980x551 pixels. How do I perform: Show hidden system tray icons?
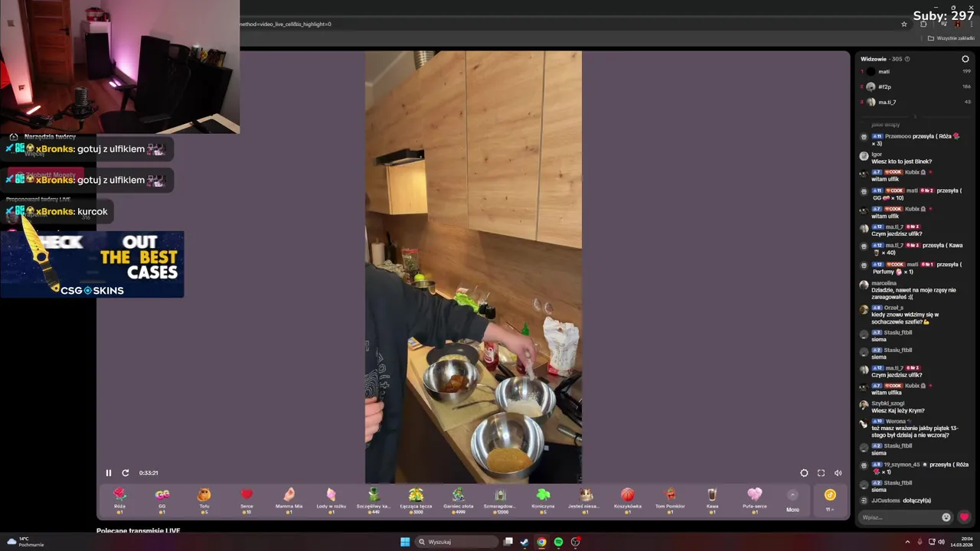[x=908, y=542]
